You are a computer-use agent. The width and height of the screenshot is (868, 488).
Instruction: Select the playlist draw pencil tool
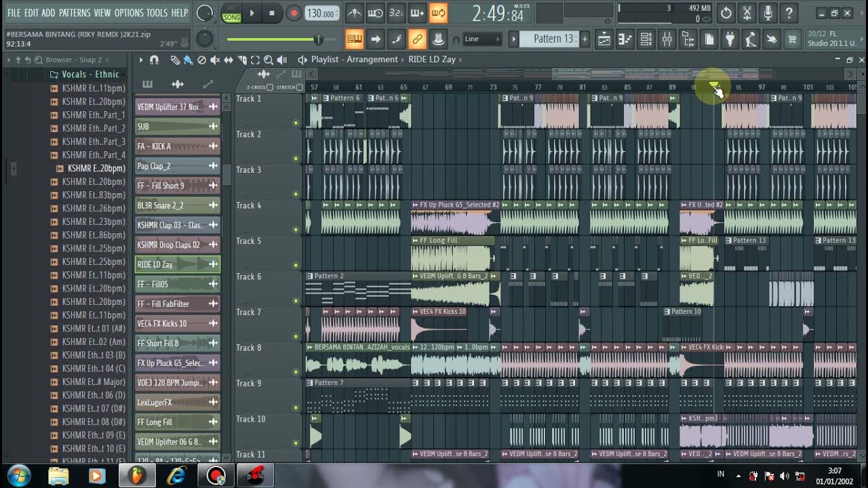click(x=174, y=60)
